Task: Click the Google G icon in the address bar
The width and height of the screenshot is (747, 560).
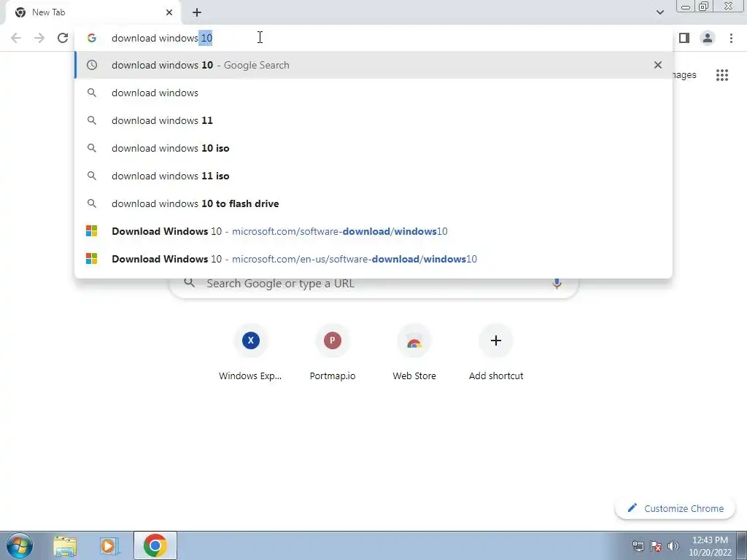Action: [92, 38]
